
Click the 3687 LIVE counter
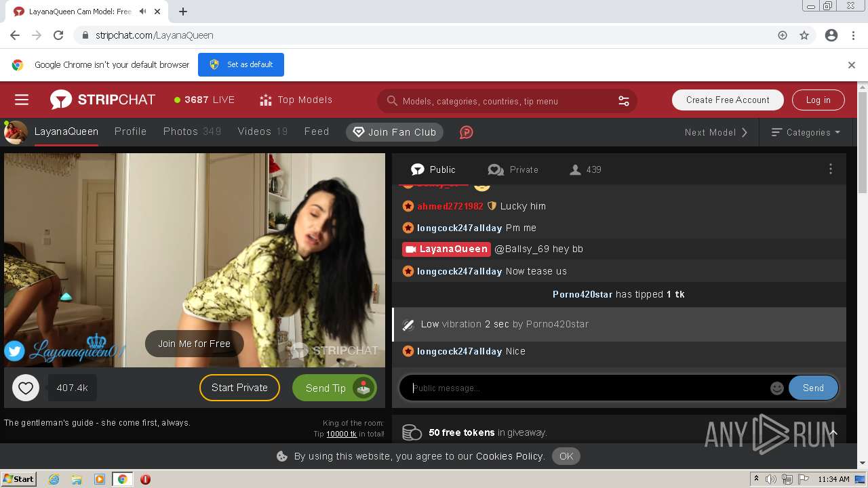204,100
